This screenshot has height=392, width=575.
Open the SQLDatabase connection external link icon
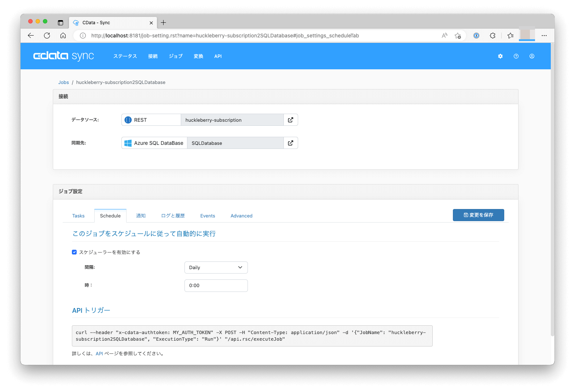tap(290, 143)
